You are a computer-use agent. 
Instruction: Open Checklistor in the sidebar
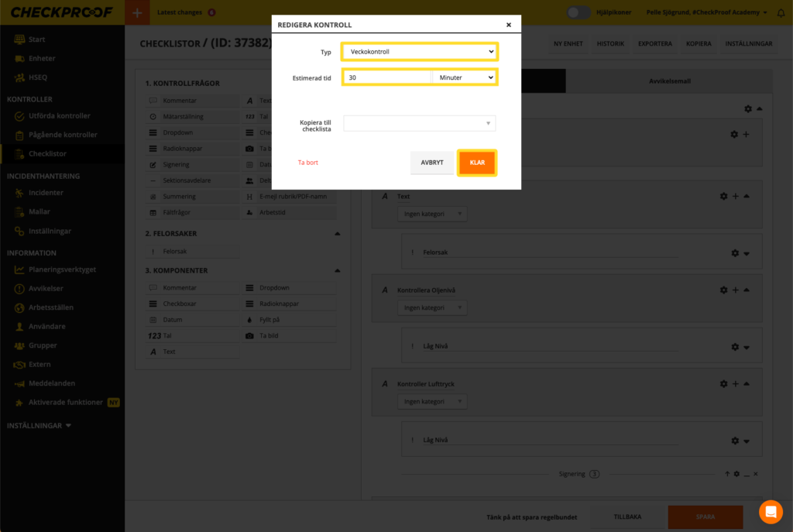(47, 153)
